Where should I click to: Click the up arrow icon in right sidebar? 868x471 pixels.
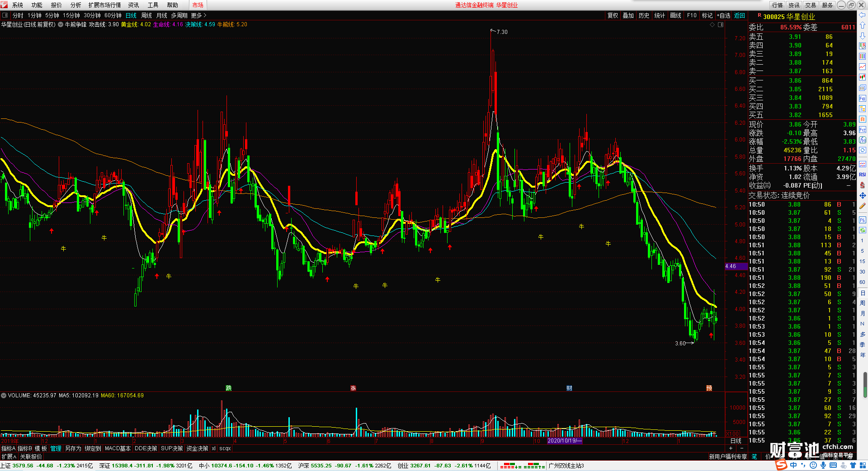coord(863,25)
